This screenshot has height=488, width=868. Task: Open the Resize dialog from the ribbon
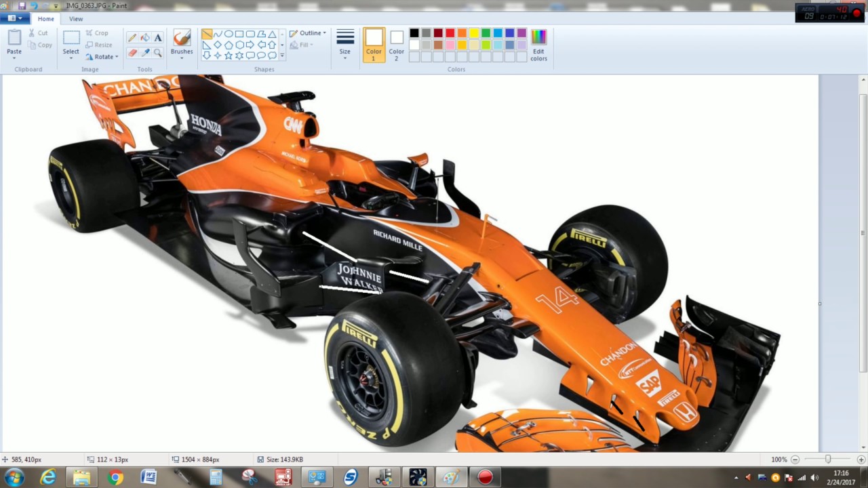click(x=98, y=45)
